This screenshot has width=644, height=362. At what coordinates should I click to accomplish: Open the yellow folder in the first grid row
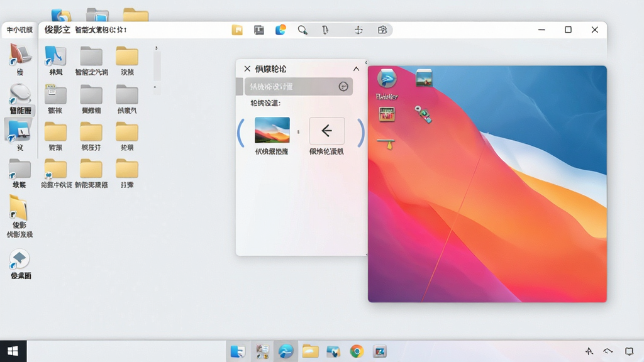127,56
